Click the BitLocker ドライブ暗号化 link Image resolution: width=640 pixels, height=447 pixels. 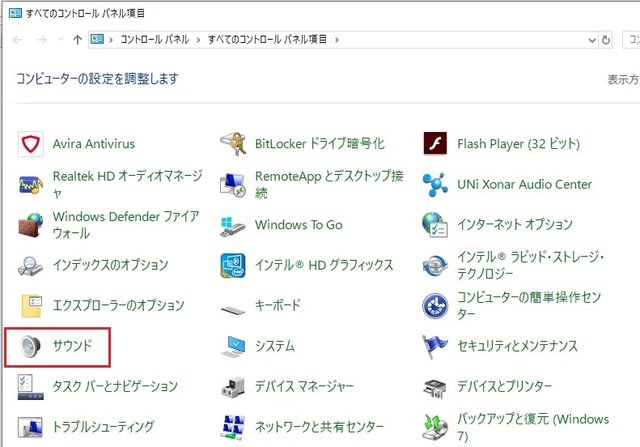point(320,144)
